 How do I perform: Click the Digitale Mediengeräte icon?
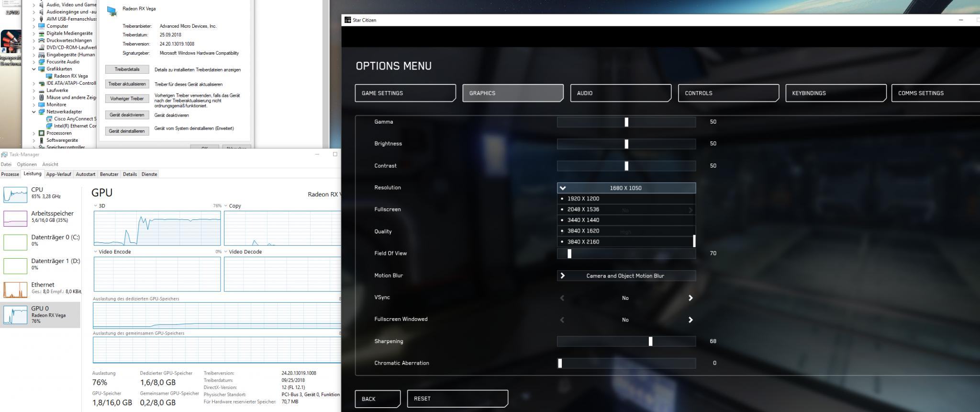[41, 34]
